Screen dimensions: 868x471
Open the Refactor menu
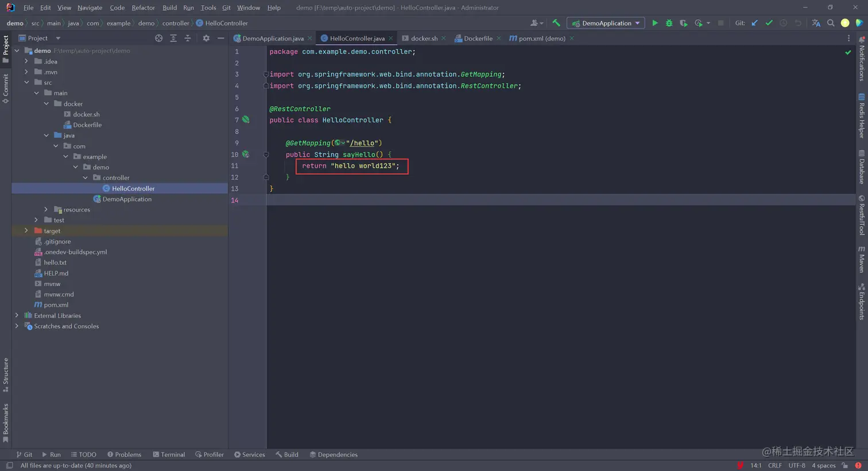[143, 7]
